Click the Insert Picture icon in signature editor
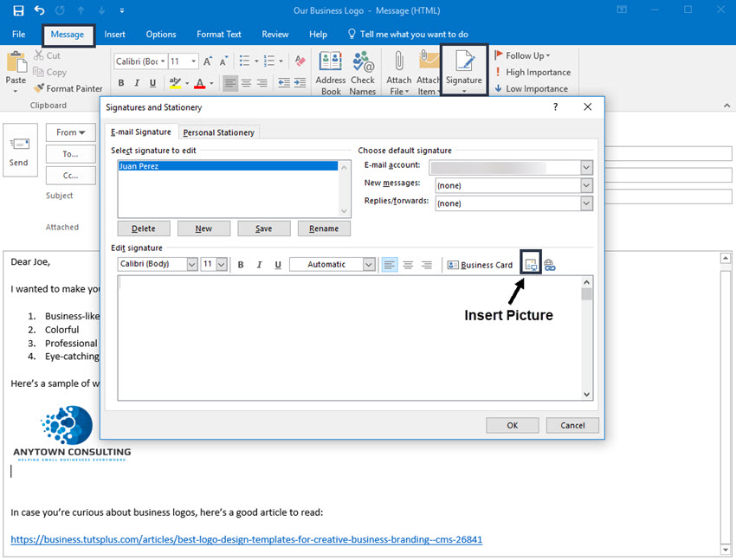The width and height of the screenshot is (736, 560). point(530,264)
